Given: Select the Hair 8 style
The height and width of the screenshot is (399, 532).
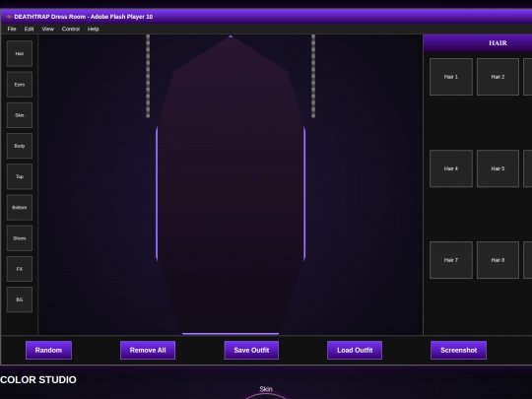Looking at the screenshot, I should point(498,260).
